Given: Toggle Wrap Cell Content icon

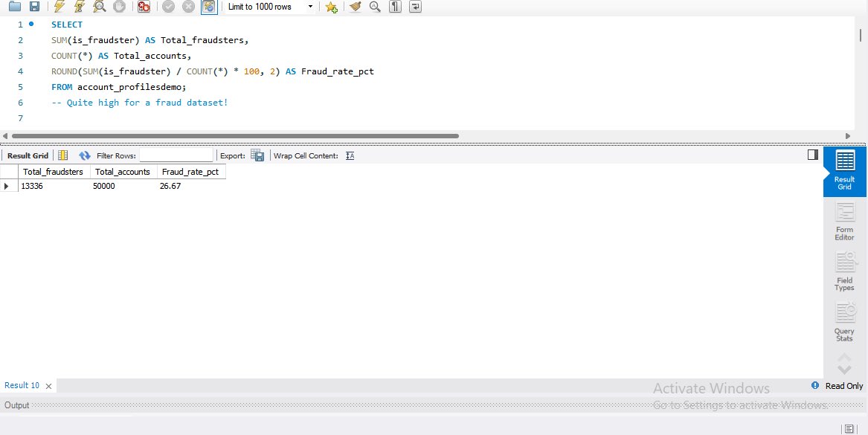Looking at the screenshot, I should pyautogui.click(x=350, y=155).
